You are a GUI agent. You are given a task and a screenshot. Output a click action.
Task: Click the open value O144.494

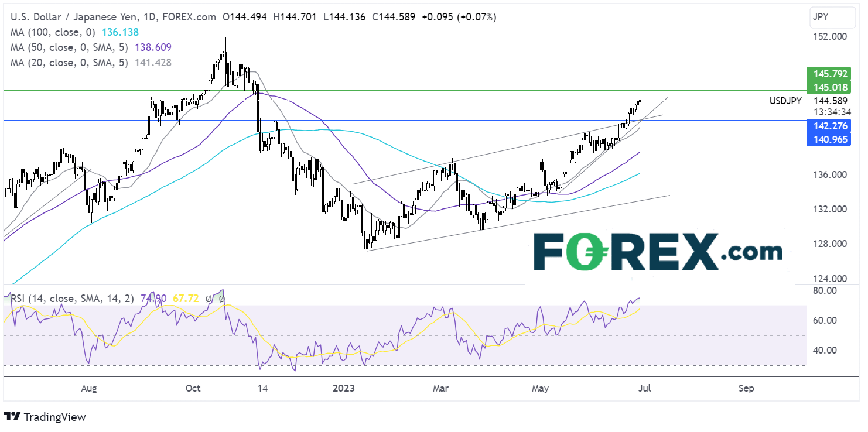pyautogui.click(x=246, y=18)
